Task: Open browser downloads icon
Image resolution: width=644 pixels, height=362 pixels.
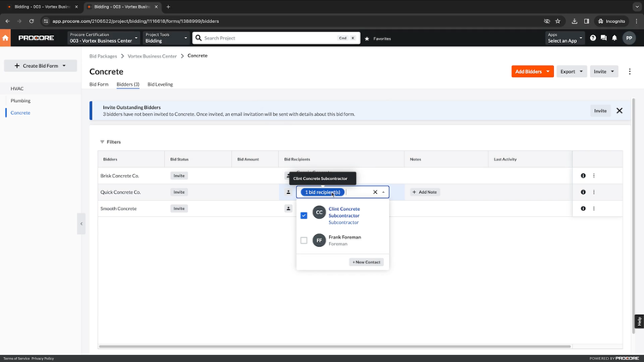Action: point(574,21)
